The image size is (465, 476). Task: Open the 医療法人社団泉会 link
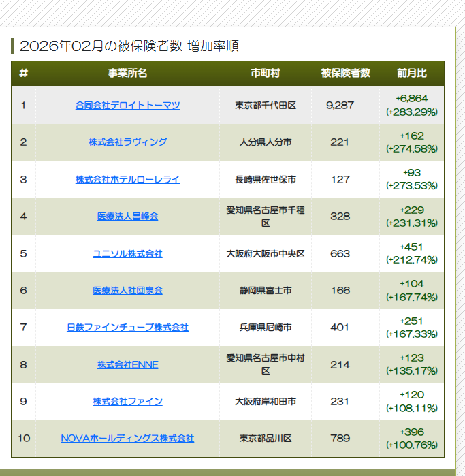127,291
